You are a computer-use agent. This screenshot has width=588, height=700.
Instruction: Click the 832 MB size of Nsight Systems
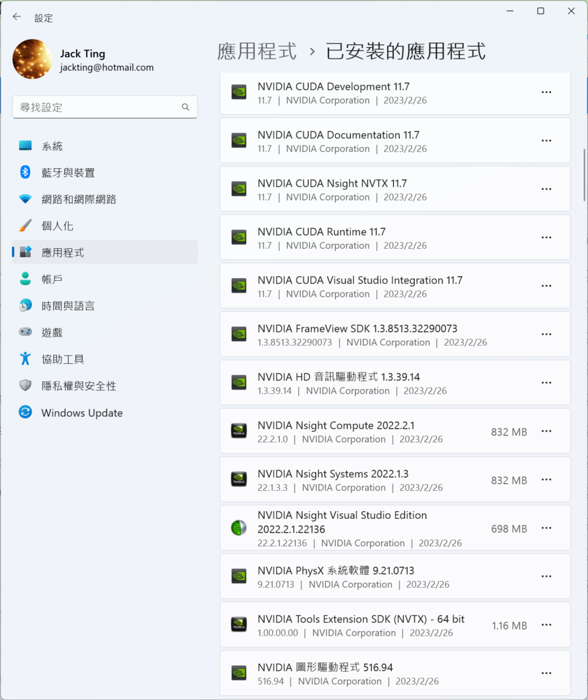click(x=509, y=481)
